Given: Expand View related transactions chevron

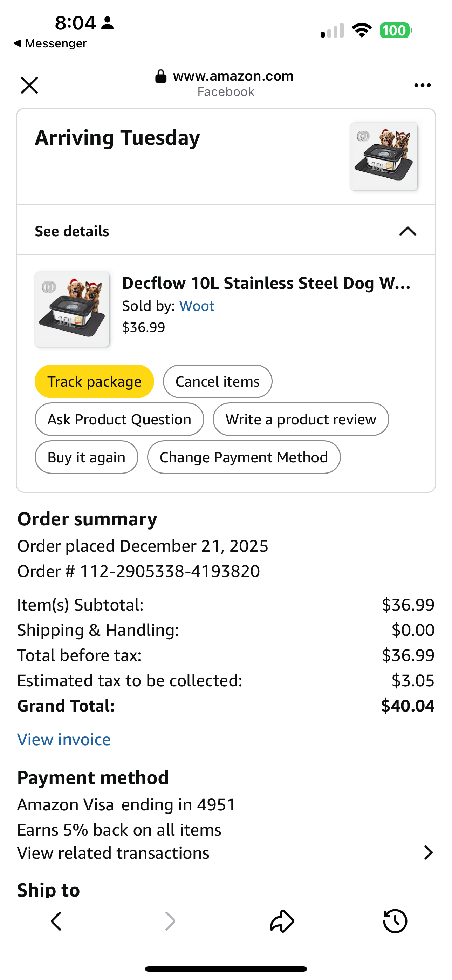Looking at the screenshot, I should [x=429, y=852].
